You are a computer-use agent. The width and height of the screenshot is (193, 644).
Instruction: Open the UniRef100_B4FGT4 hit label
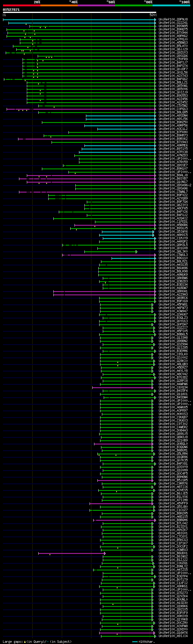click(x=173, y=66)
